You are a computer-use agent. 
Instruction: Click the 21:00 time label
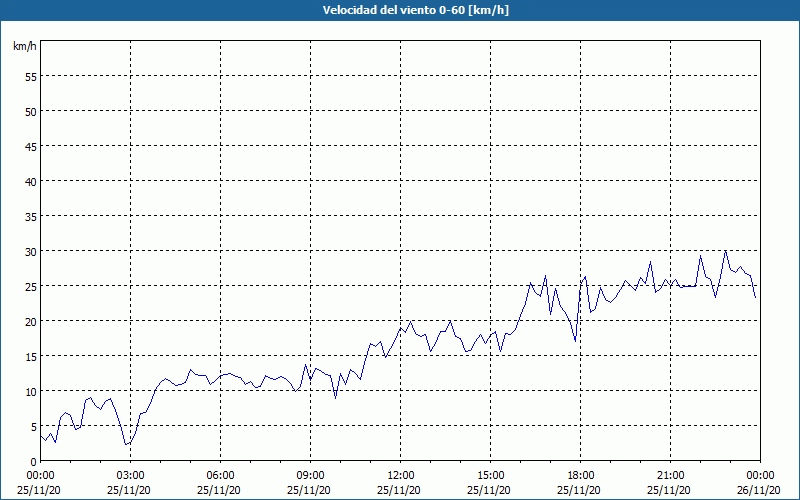670,476
